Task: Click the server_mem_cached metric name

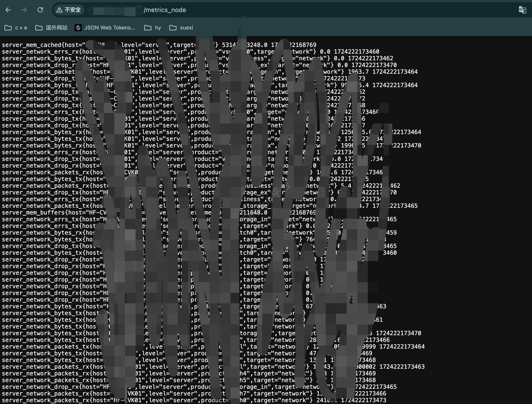Action: [31, 45]
